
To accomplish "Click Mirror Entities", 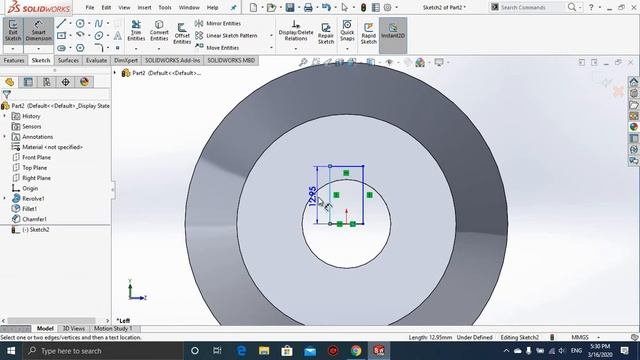I will pos(218,23).
